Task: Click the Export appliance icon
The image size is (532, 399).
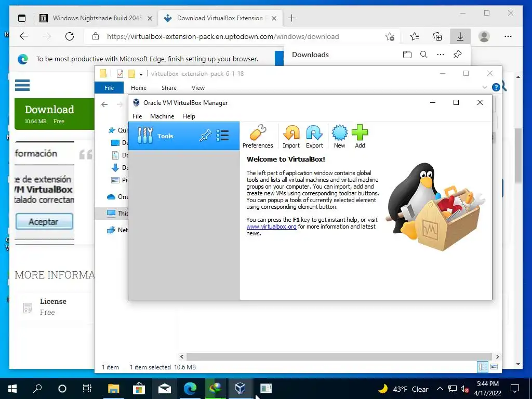Action: (314, 137)
